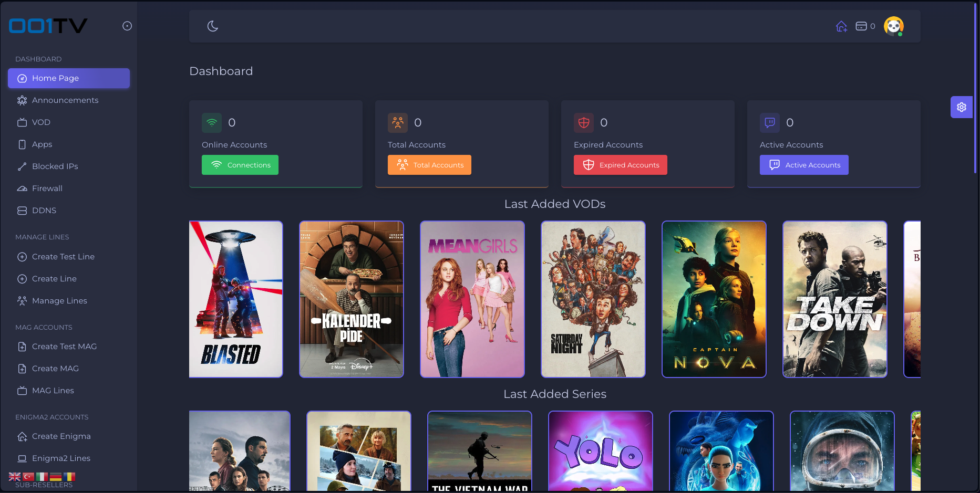Click the 001TV logo
This screenshot has height=493, width=980.
[48, 26]
